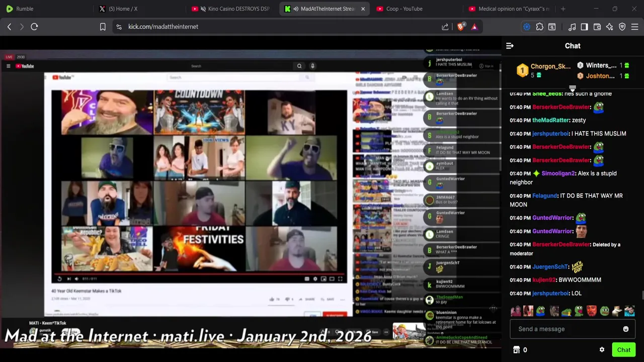Open the Leo AI sparkle icon
Screen dimensions: 644x362
click(x=610, y=27)
